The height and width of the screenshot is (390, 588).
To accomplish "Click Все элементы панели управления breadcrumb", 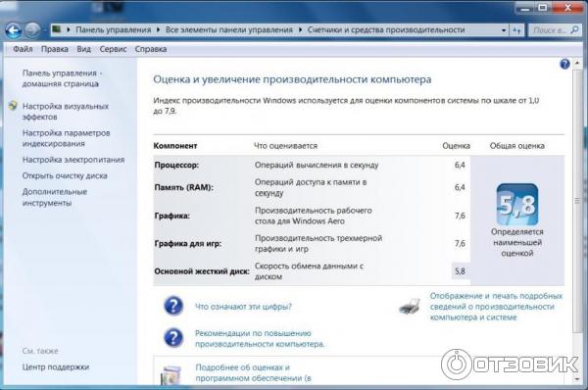I will click(x=228, y=29).
